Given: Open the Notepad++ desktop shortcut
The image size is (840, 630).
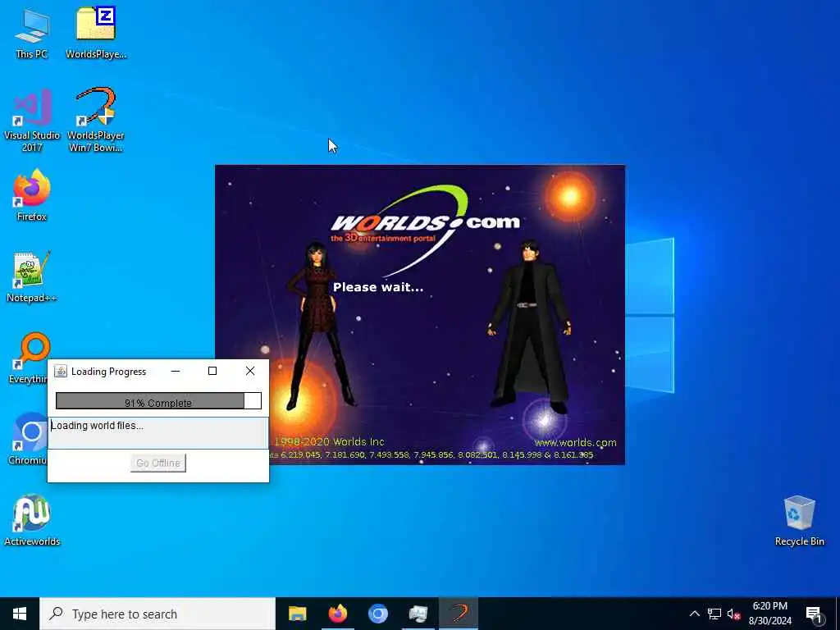Looking at the screenshot, I should coord(32,277).
